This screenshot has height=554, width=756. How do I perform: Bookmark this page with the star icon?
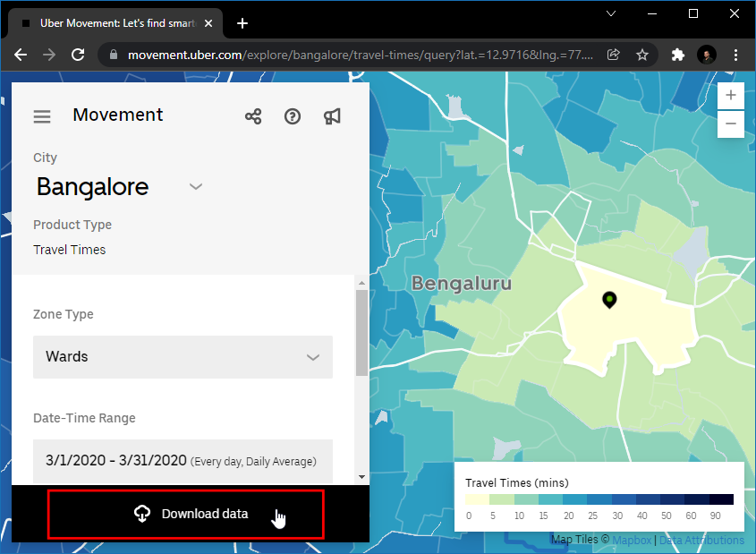(642, 55)
